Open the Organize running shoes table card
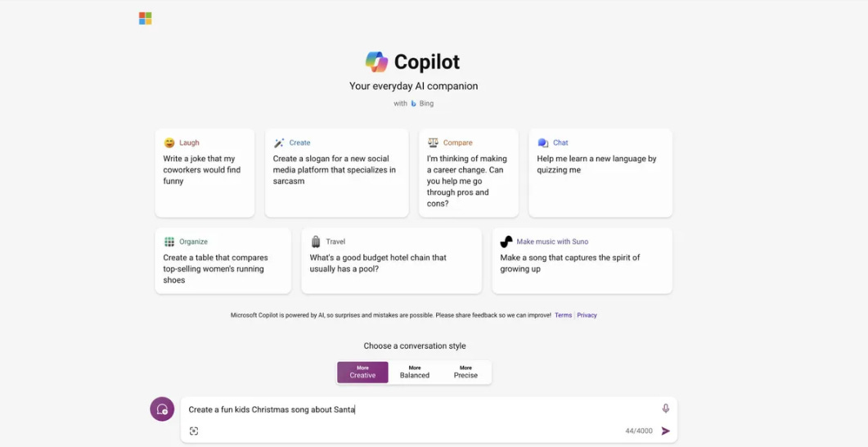 click(223, 262)
